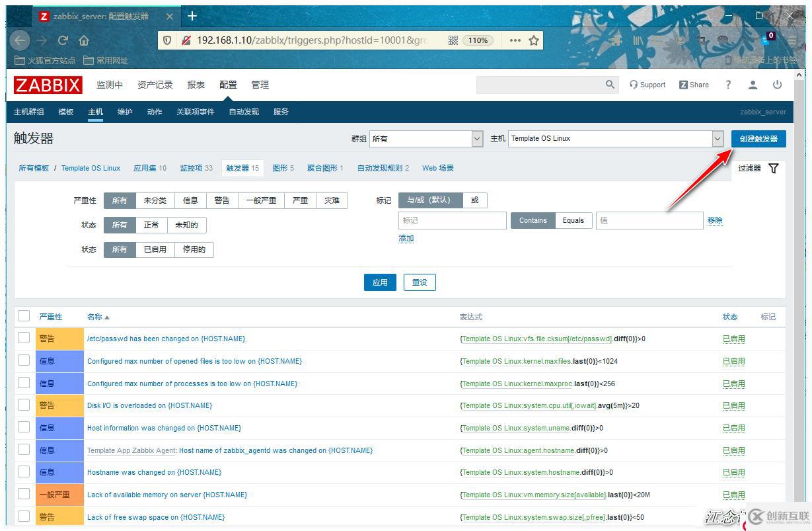
Task: Open the 常用网址 bookmark folder
Action: coord(106,60)
